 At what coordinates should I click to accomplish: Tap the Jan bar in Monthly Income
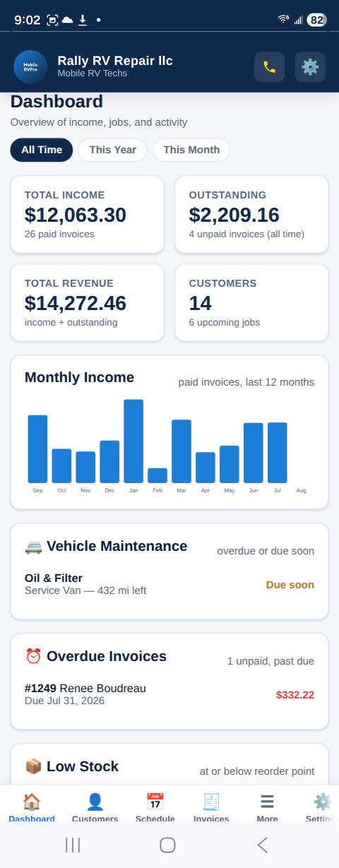pyautogui.click(x=133, y=441)
